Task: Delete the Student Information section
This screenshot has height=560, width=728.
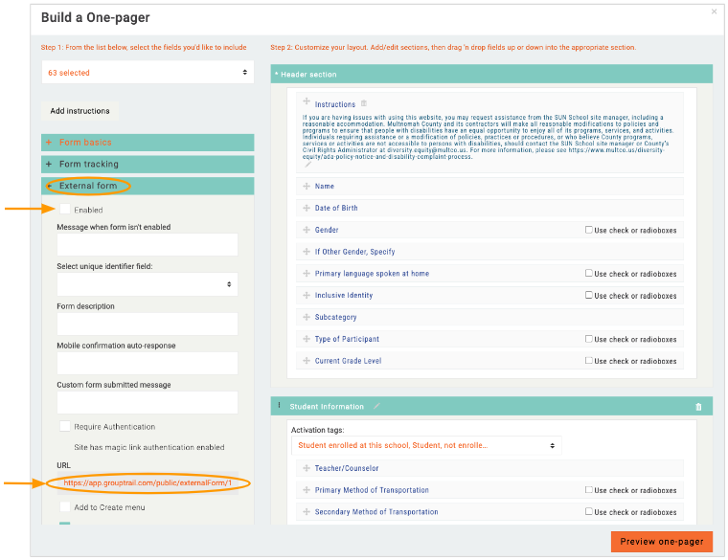Action: coord(698,407)
